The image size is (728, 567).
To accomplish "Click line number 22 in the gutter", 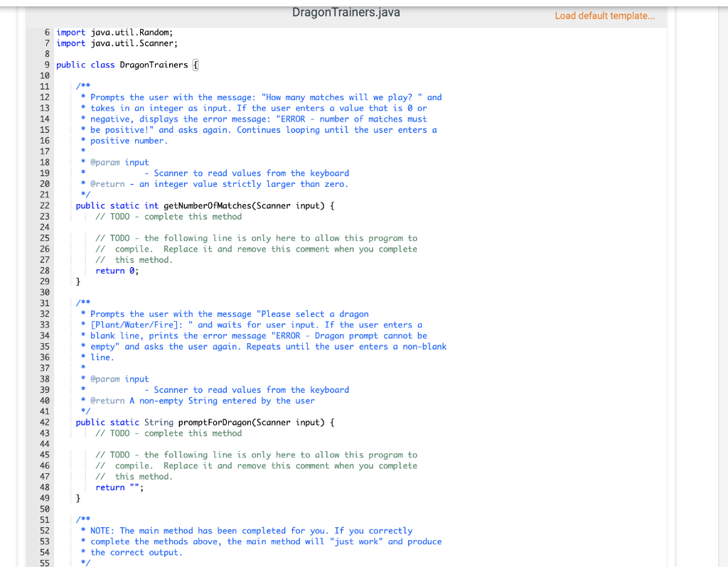I will (45, 205).
